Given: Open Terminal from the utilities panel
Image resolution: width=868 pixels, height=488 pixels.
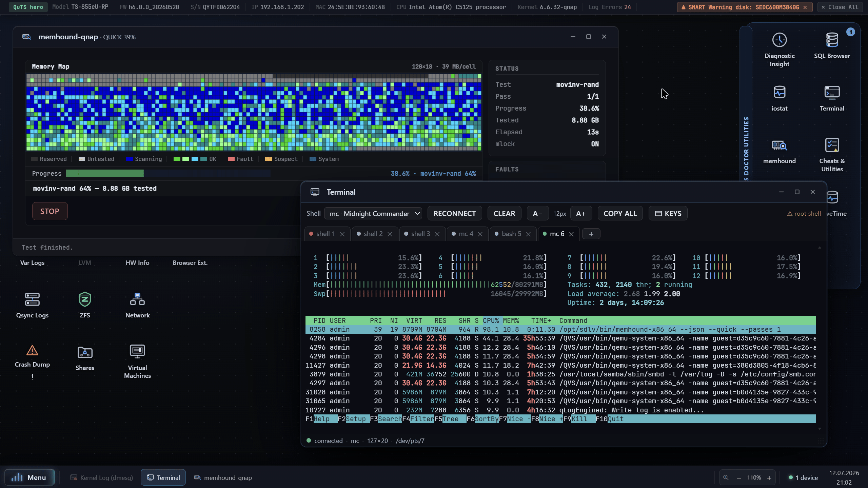Looking at the screenshot, I should [x=832, y=98].
